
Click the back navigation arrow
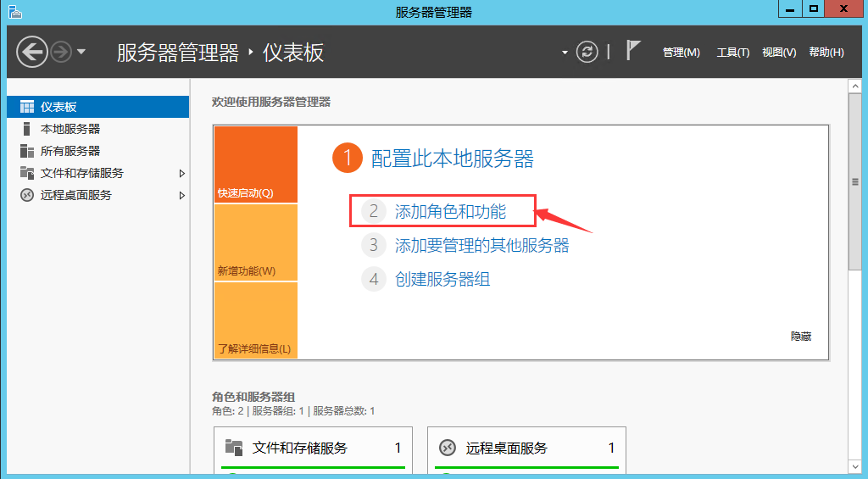point(31,52)
